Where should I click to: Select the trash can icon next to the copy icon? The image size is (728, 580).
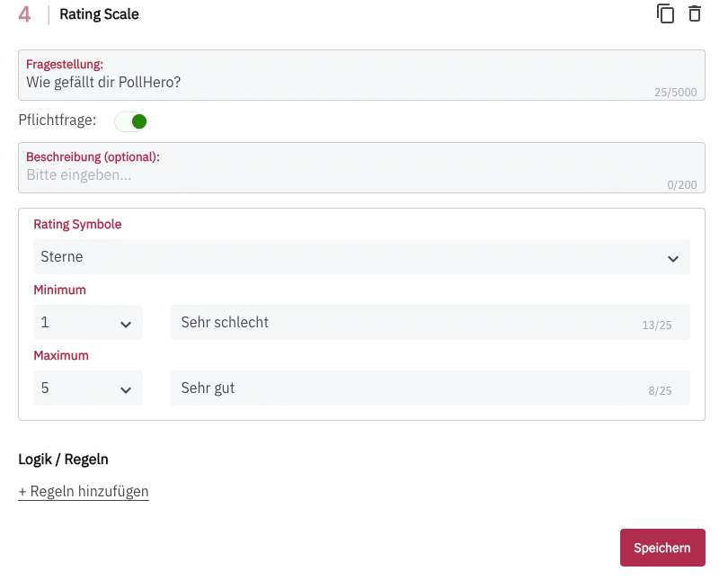[x=694, y=13]
